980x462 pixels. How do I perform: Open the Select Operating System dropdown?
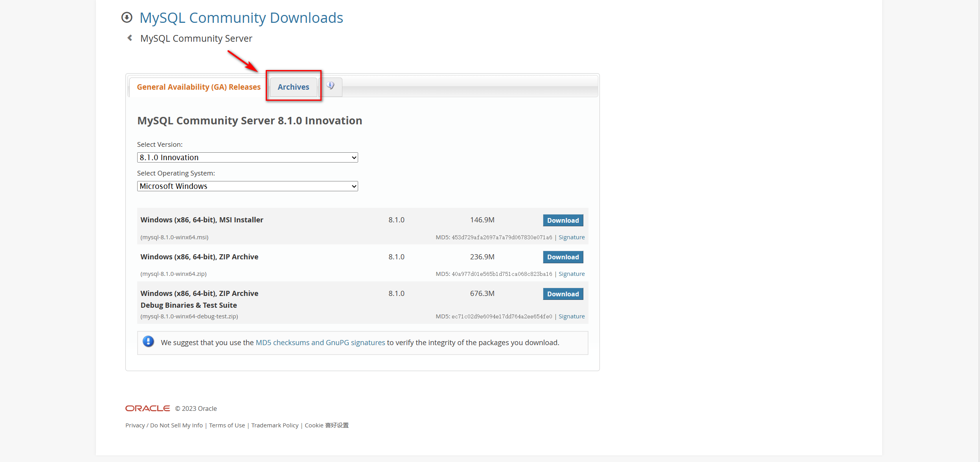[247, 186]
